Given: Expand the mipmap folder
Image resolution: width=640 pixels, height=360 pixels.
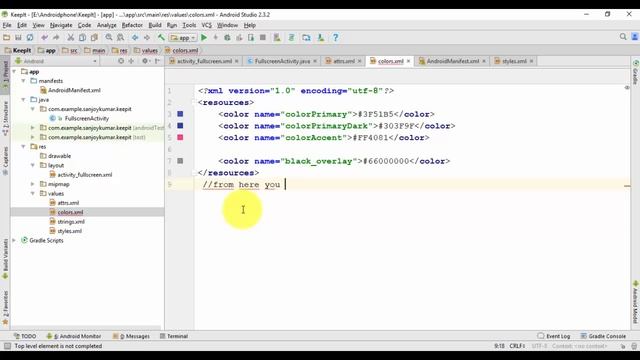Looking at the screenshot, I should 33,184.
